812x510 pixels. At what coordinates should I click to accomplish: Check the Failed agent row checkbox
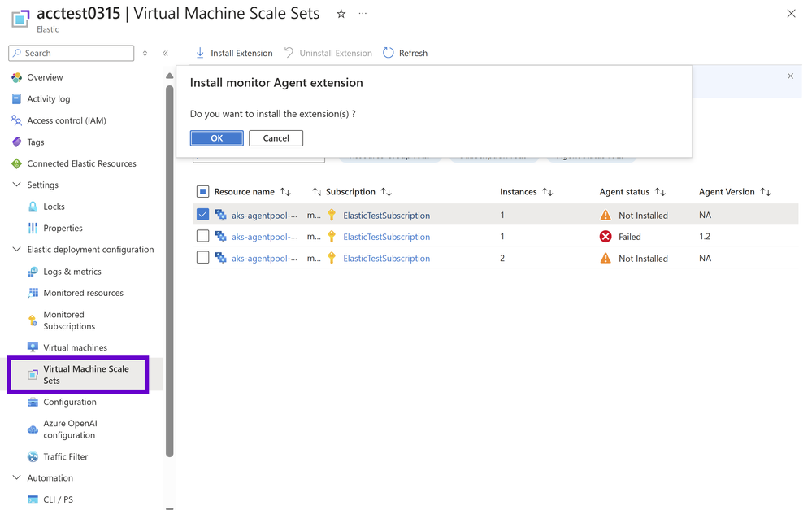[x=203, y=237]
